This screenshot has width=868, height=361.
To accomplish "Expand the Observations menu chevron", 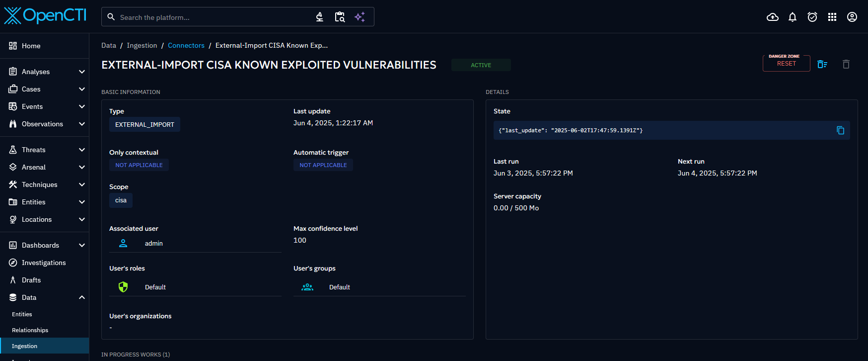I will click(x=82, y=124).
